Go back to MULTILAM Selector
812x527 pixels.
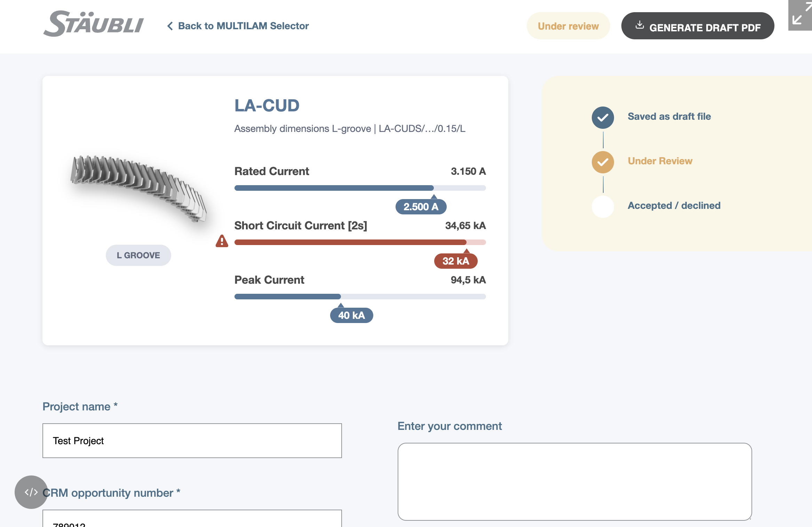238,26
